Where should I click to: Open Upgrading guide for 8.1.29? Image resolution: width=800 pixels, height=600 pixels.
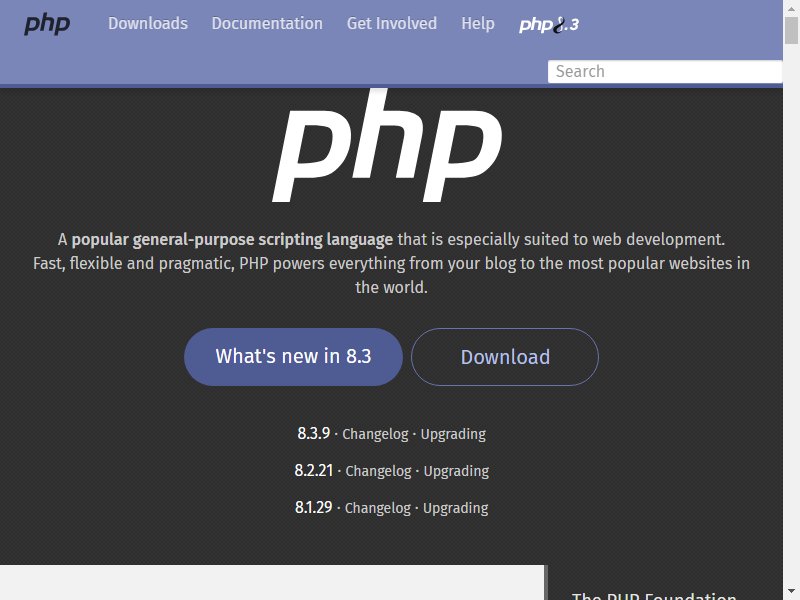point(456,508)
